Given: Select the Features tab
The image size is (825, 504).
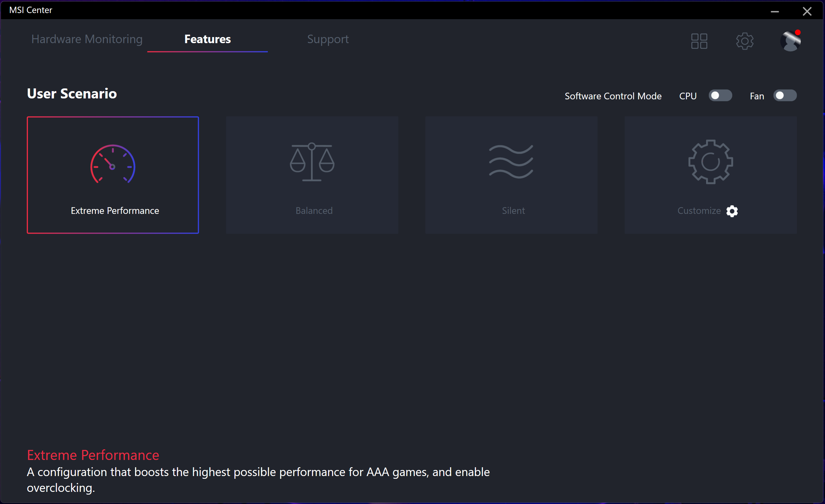Looking at the screenshot, I should tap(207, 39).
